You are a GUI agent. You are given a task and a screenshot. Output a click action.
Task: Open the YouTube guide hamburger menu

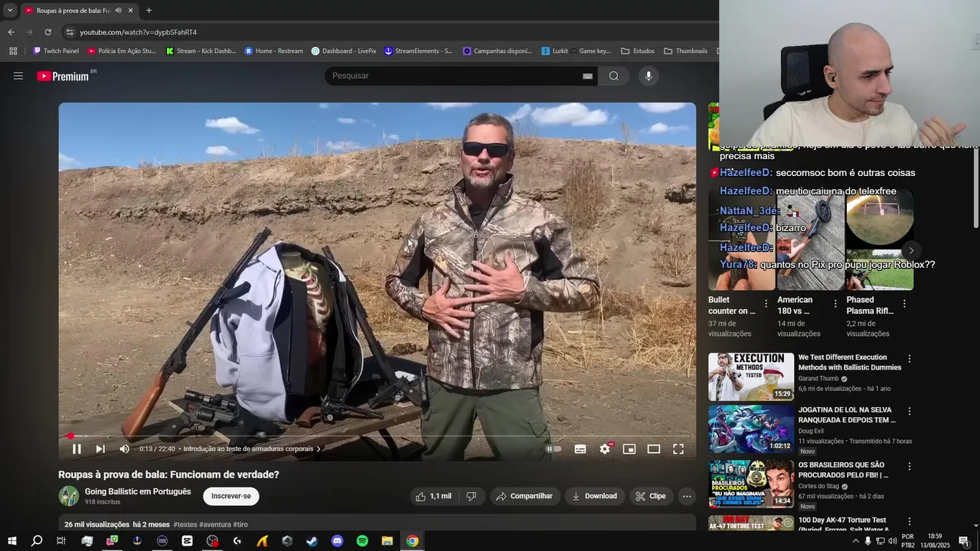coord(18,76)
